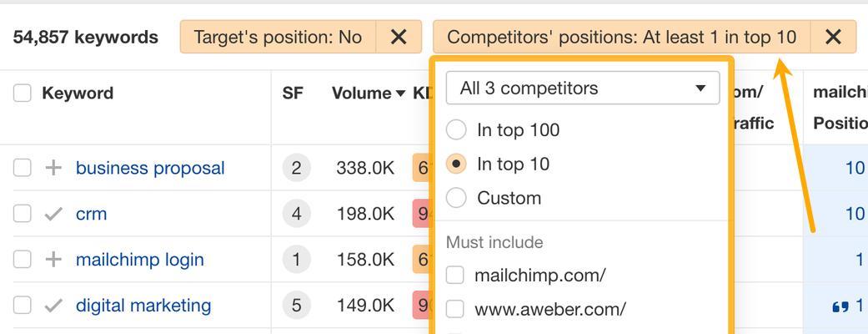Choose the Custom radio option
868x334 pixels.
click(x=456, y=198)
